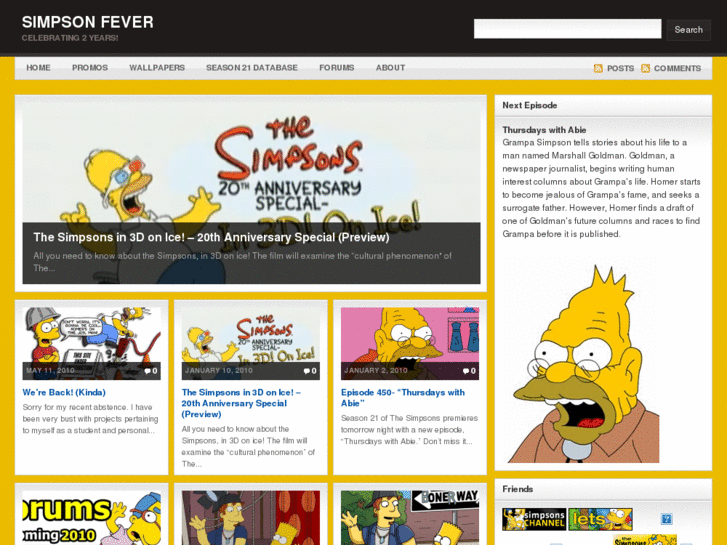
Task: Open Season 21 Database page
Action: (x=252, y=68)
